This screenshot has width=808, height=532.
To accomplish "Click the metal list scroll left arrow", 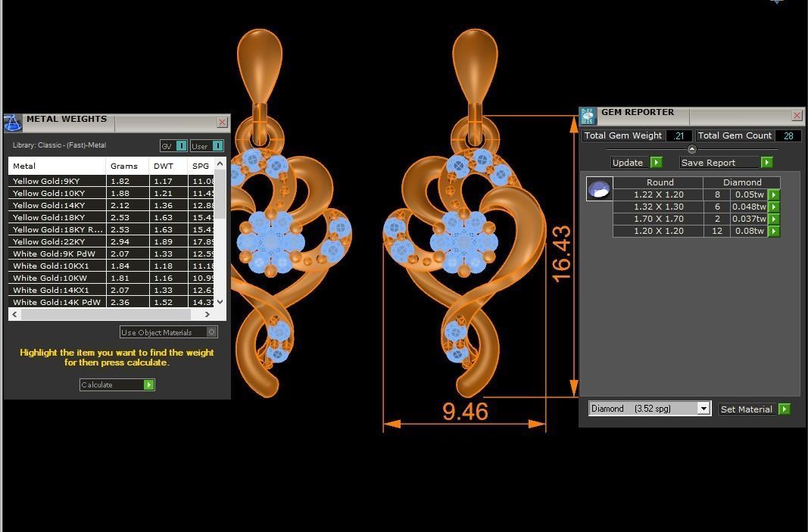I will 14,314.
